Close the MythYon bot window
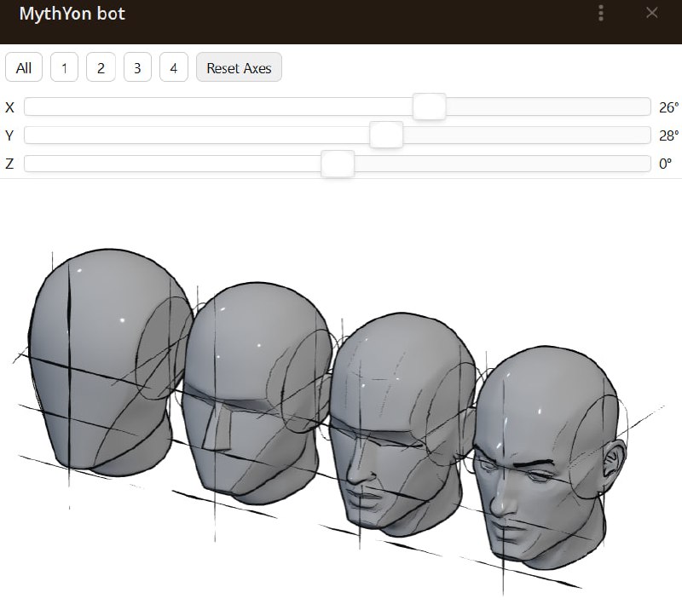This screenshot has height=616, width=682. pos(652,13)
